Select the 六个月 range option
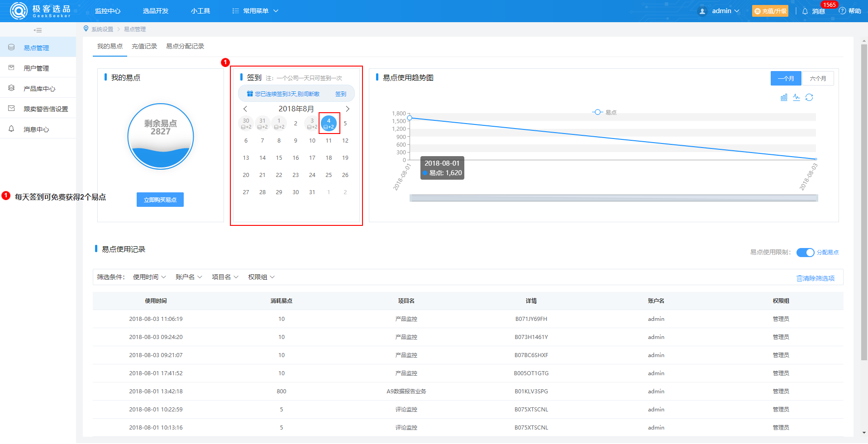Screen dimensions: 868x444 (818, 78)
